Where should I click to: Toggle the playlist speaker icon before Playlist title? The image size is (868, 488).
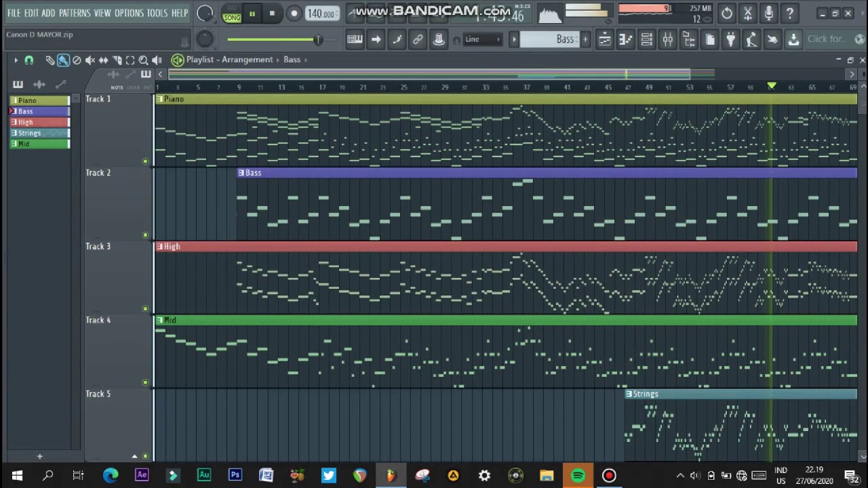coord(177,60)
